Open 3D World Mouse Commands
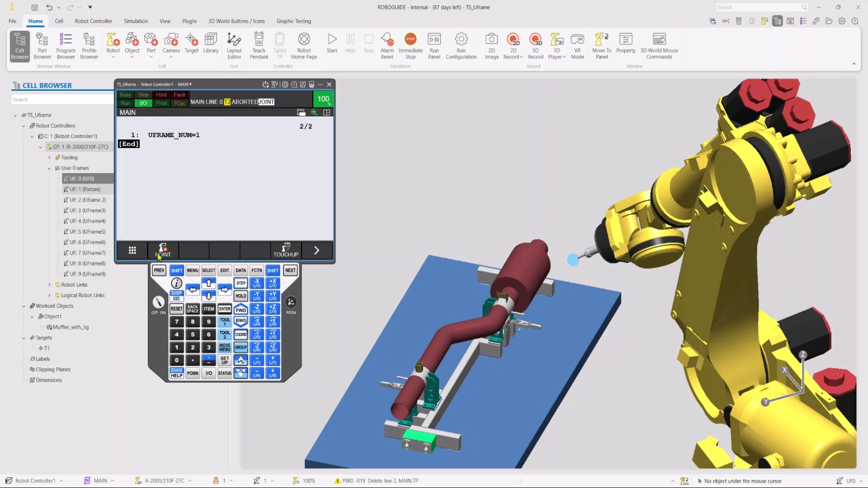Viewport: 868px width, 488px height. pos(659,46)
